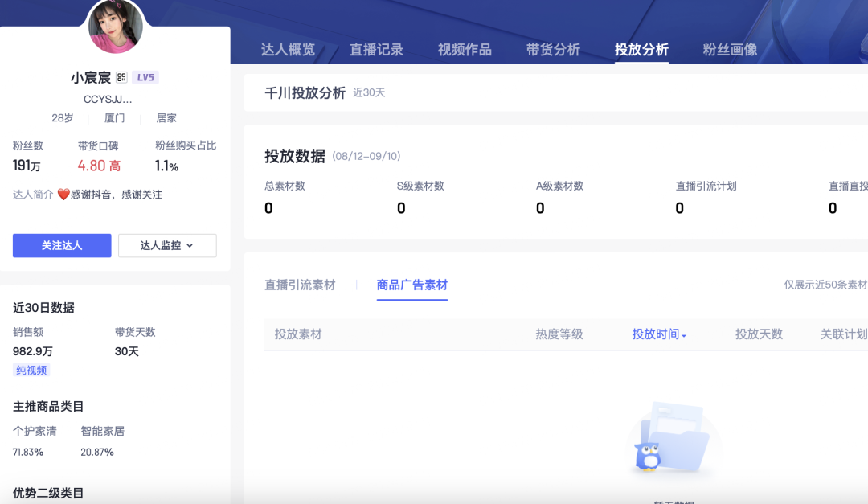Click the date range (08/12–09/10)
The width and height of the screenshot is (868, 504).
[366, 156]
